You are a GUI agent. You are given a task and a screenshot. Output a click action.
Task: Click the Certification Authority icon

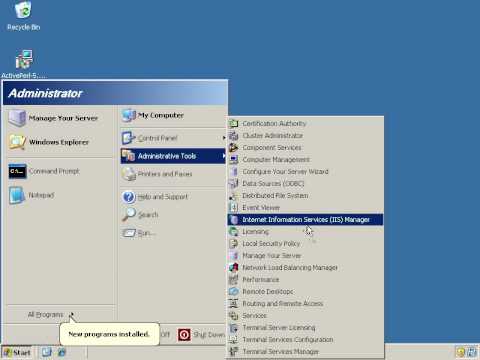click(234, 123)
